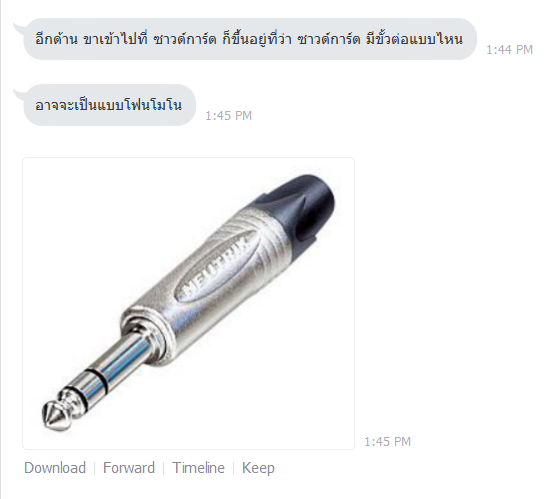This screenshot has width=559, height=499.
Task: Select the message about ซาวด์การ์ด connectors
Action: pos(250,39)
